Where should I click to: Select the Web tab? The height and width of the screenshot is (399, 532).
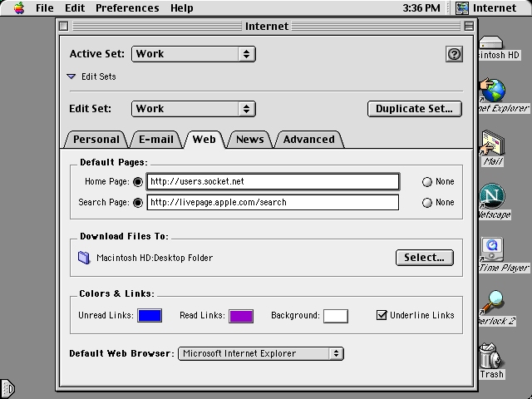(x=204, y=140)
